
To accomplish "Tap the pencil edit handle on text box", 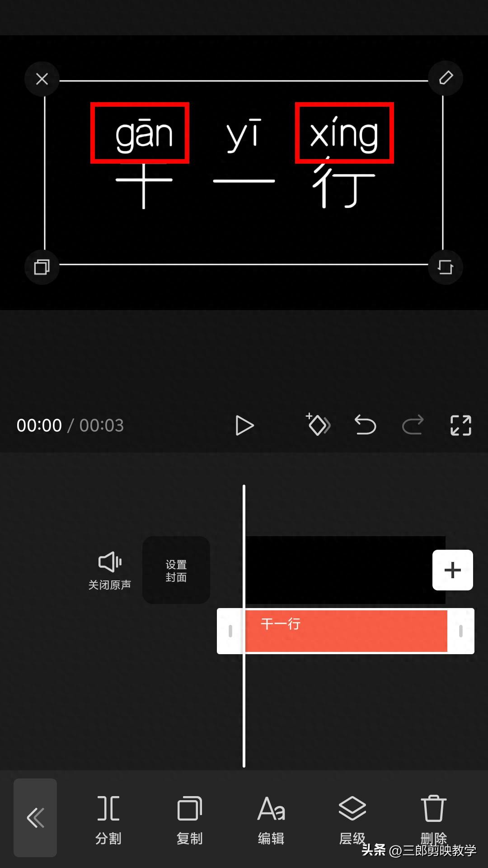I will [x=446, y=78].
